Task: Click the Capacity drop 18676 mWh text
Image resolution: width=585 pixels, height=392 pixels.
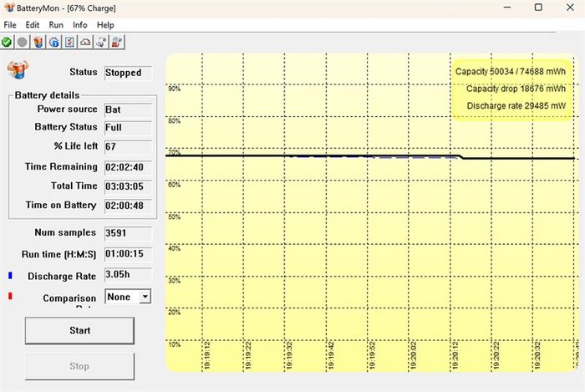Action: pos(516,89)
